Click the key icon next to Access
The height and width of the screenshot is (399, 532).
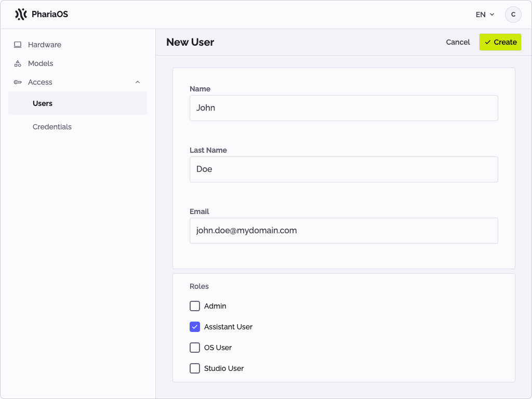18,82
